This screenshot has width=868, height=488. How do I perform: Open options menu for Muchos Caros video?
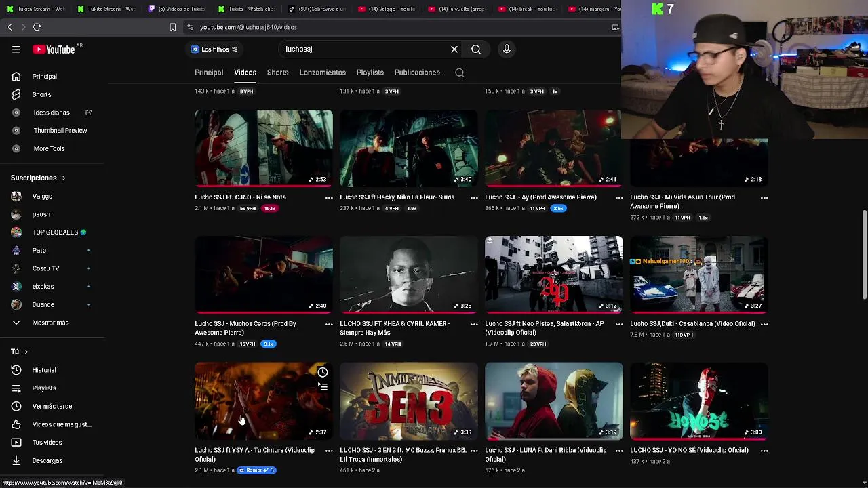329,324
